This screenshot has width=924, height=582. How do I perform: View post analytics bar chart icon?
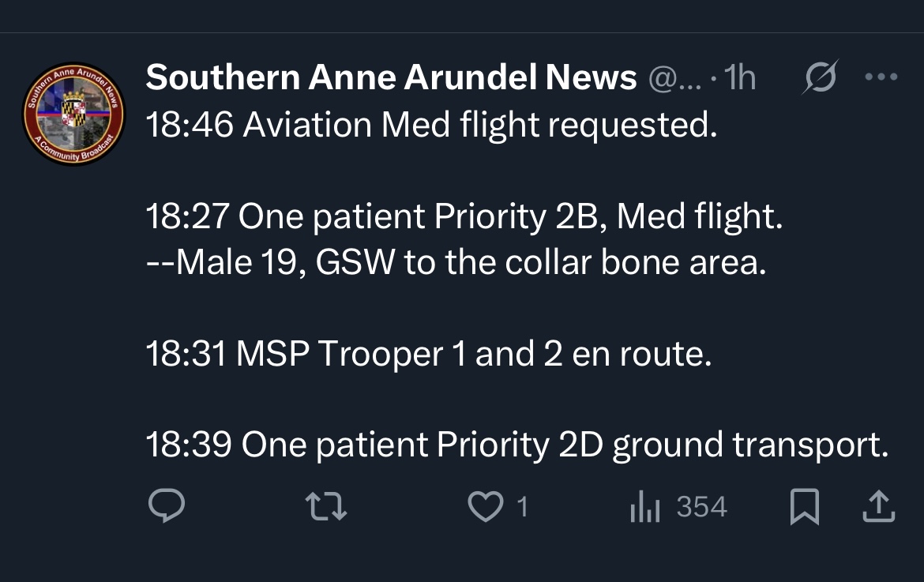coord(644,507)
